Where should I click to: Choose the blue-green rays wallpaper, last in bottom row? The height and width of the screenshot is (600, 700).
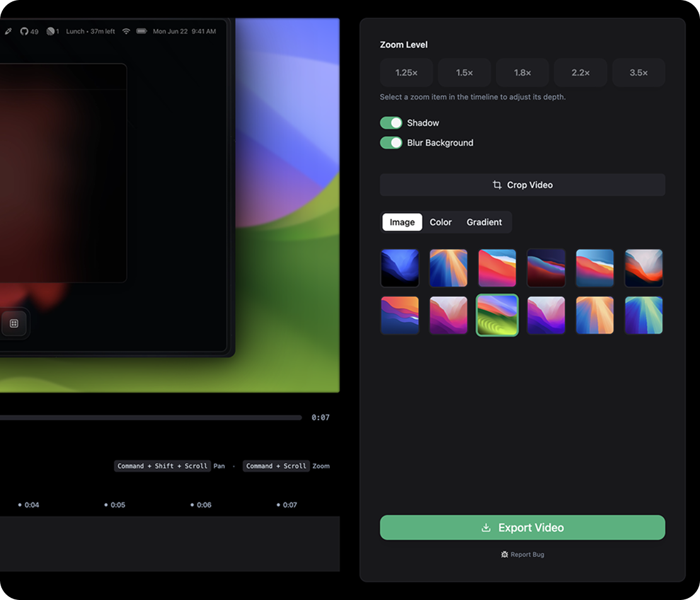click(x=644, y=315)
